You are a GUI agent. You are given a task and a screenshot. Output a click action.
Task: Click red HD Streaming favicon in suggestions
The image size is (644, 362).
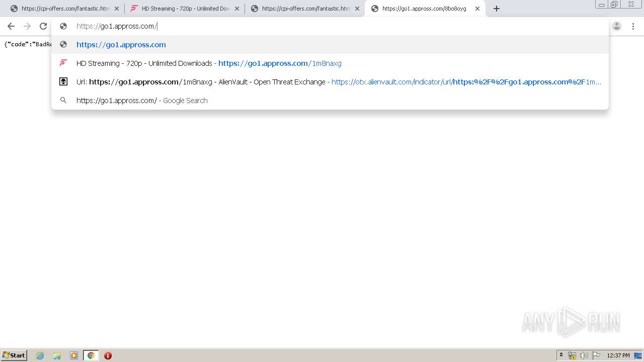coord(63,63)
